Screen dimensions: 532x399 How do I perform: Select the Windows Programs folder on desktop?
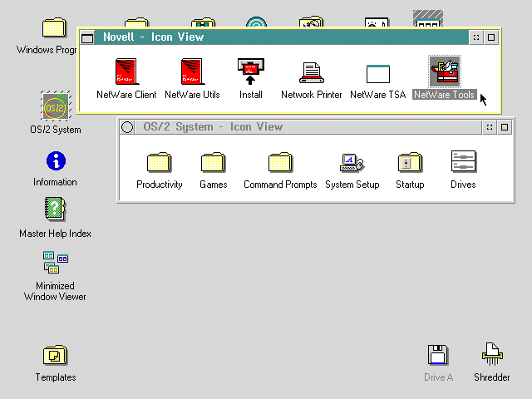(54, 27)
